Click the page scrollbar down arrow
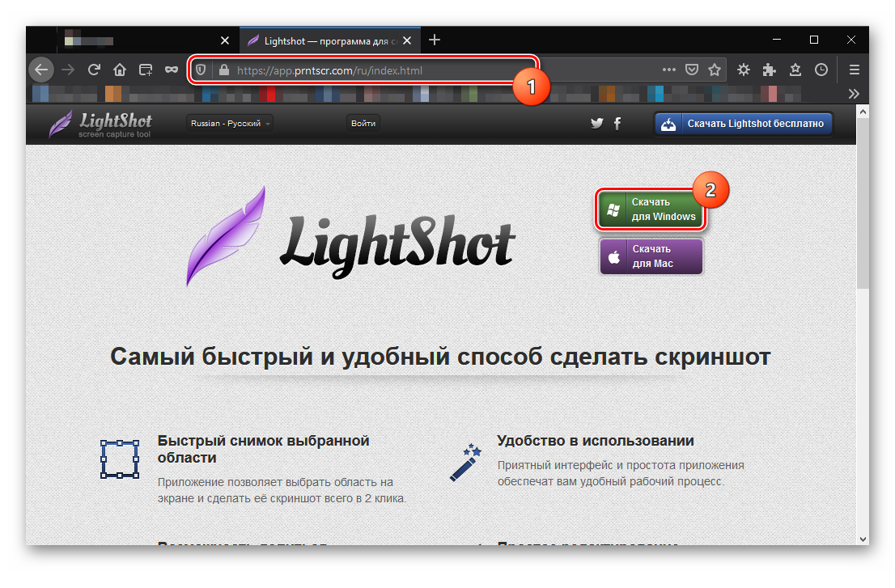 863,539
